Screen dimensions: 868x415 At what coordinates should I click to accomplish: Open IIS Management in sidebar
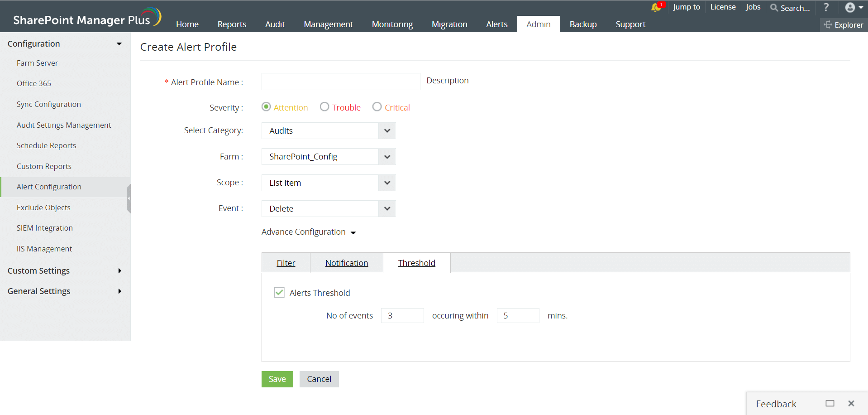tap(44, 249)
